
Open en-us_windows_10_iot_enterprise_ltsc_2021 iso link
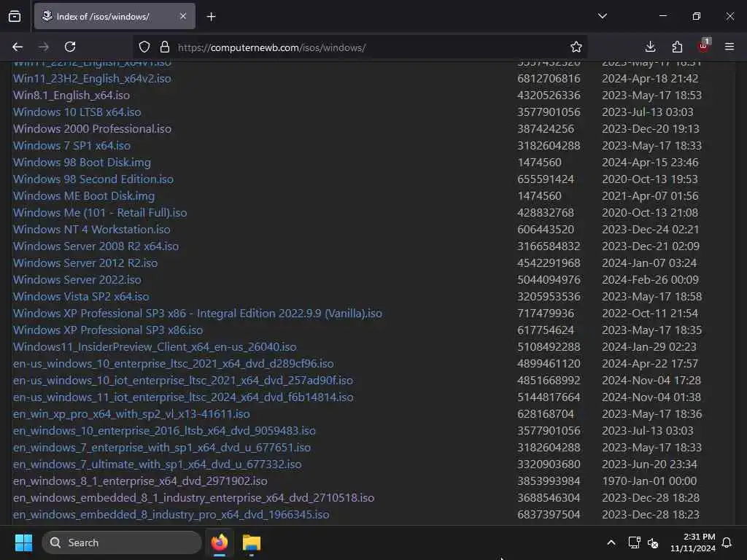click(x=183, y=381)
